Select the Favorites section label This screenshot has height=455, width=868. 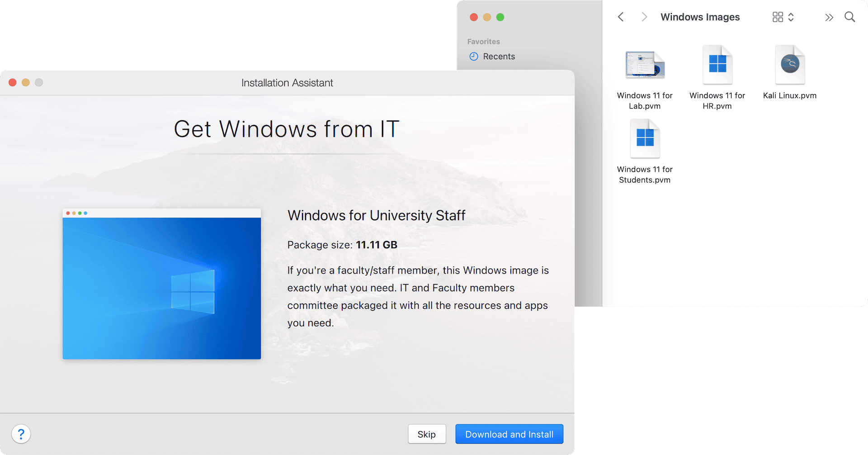click(483, 41)
